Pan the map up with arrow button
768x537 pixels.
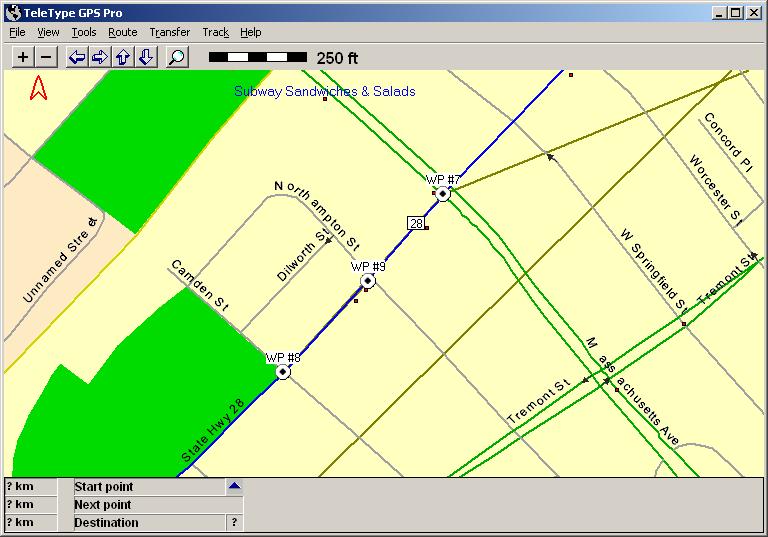tap(123, 57)
